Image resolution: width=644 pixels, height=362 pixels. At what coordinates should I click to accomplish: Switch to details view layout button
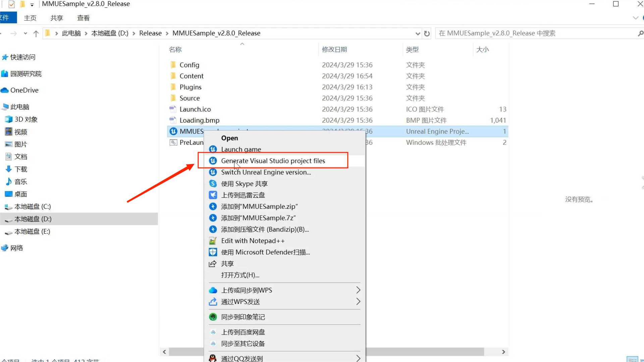[x=632, y=359]
